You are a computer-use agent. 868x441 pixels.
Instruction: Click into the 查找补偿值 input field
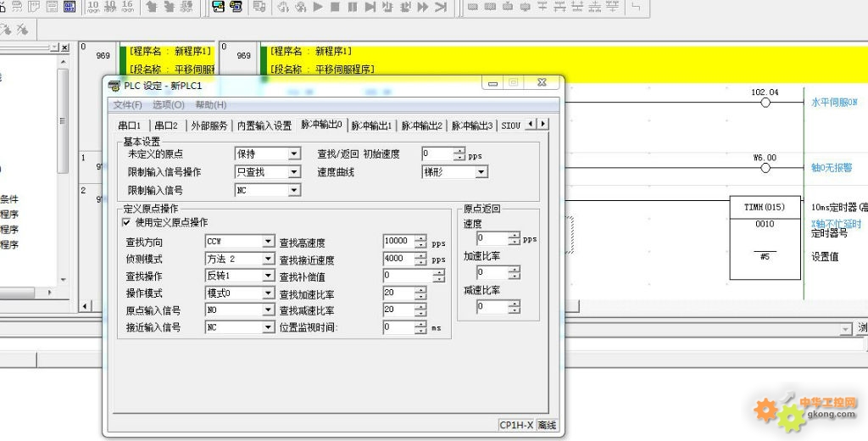click(408, 276)
